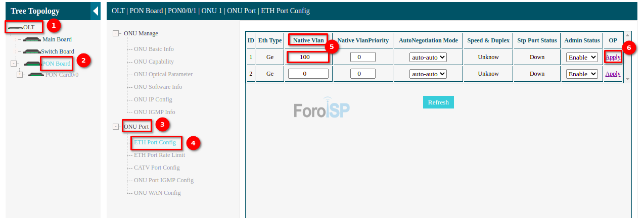This screenshot has width=644, height=218.
Task: Click the PON Card0/0 device icon
Action: (x=36, y=75)
